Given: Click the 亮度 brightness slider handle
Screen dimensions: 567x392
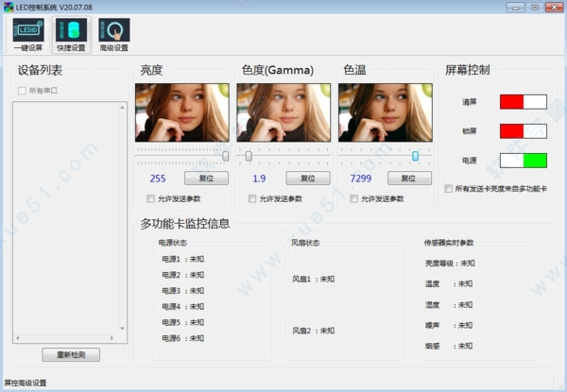Looking at the screenshot, I should pyautogui.click(x=225, y=156).
